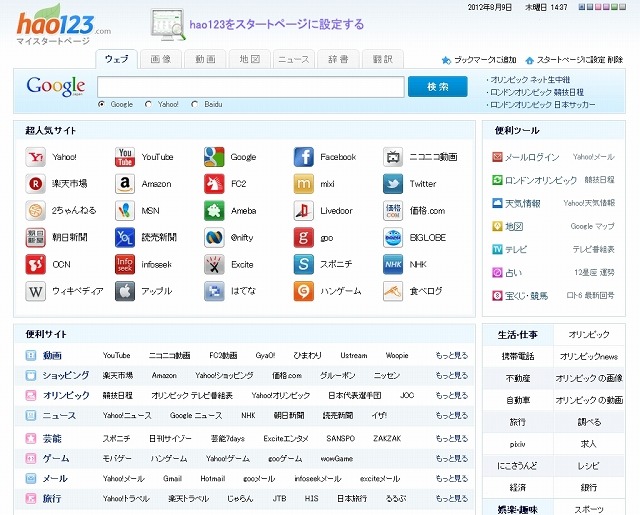Open オリンピック ネット生中継 link
640x515 pixels.
530,80
